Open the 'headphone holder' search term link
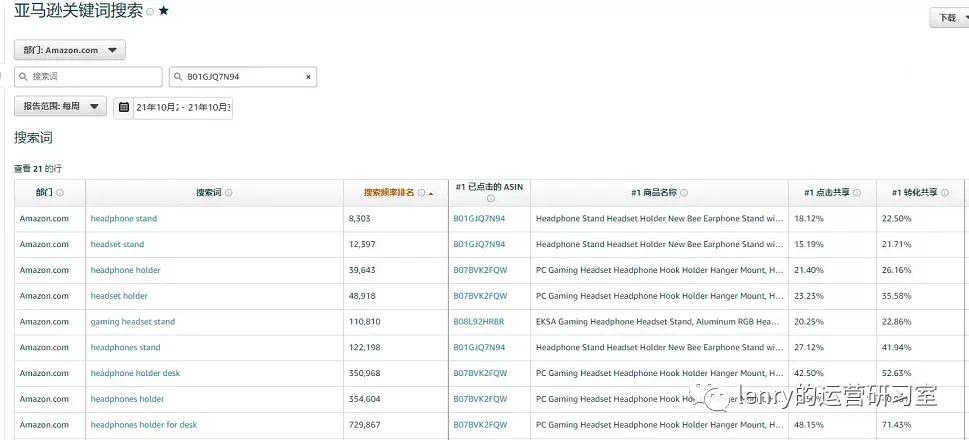The image size is (969, 440). pyautogui.click(x=125, y=271)
